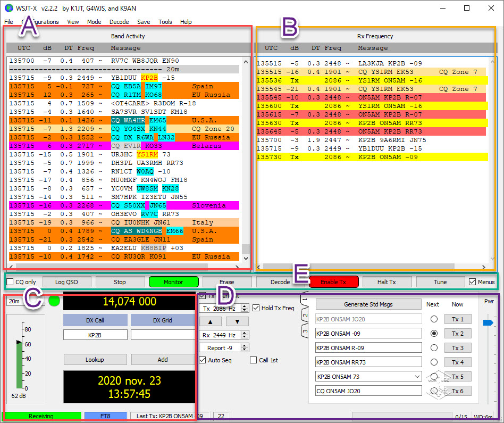Open the Help menu
Image resolution: width=504 pixels, height=423 pixels.
[186, 22]
